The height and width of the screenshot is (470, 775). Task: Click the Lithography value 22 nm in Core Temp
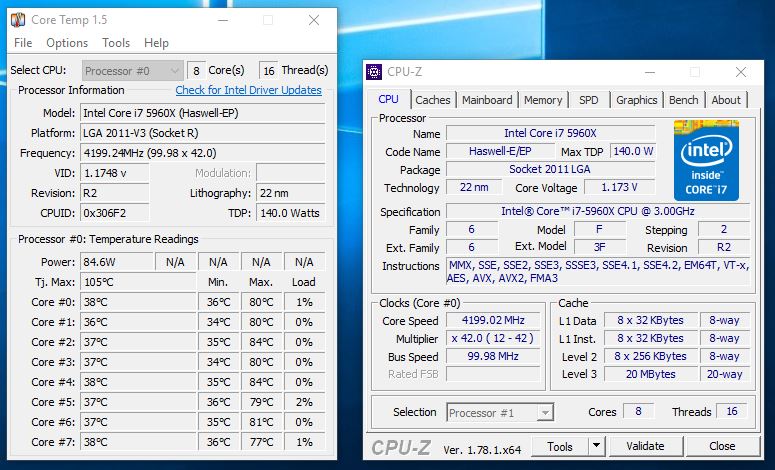pos(291,193)
